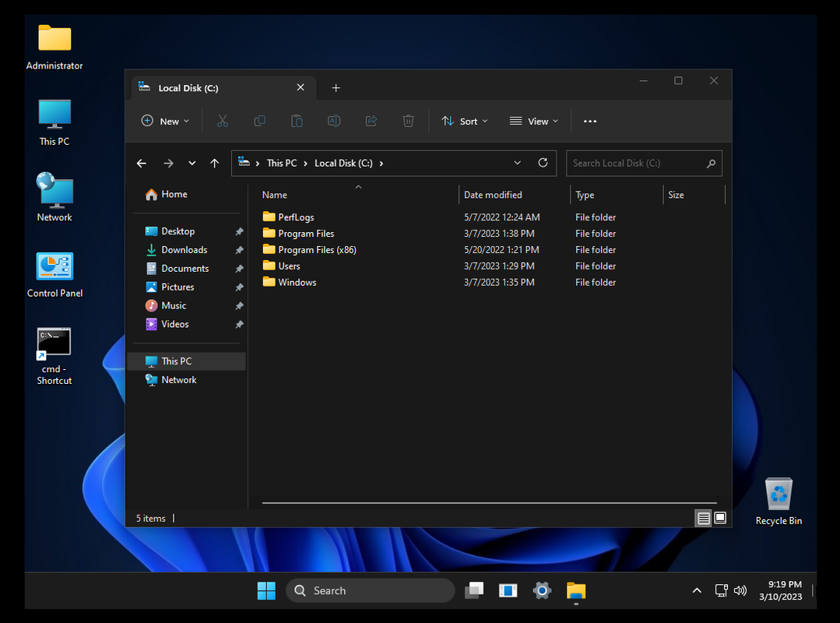Open the taskbar clock and date

(781, 590)
